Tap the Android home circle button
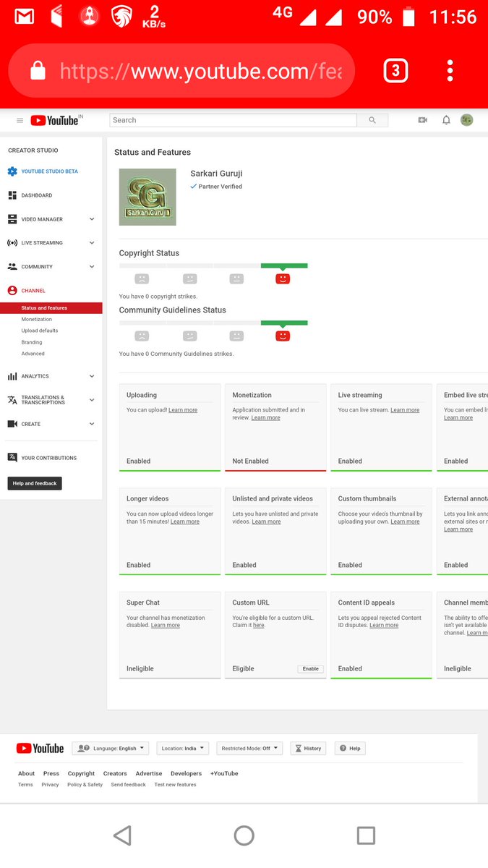The height and width of the screenshot is (868, 488). tap(244, 836)
